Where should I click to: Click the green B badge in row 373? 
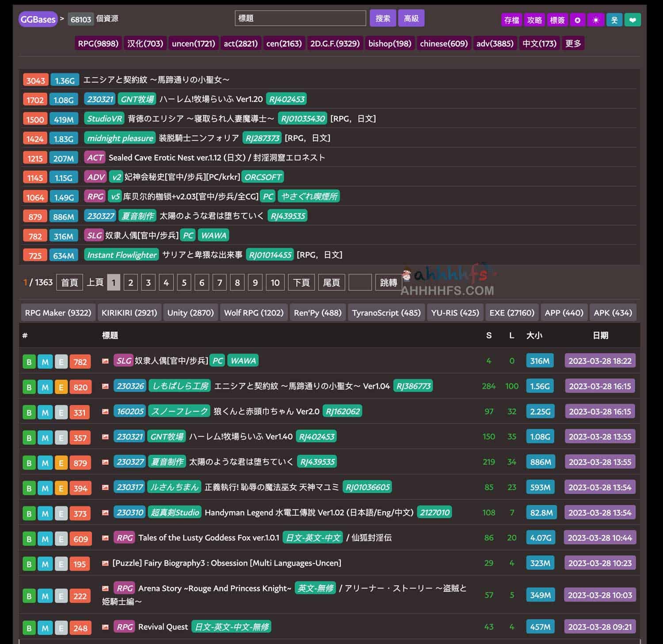point(29,514)
